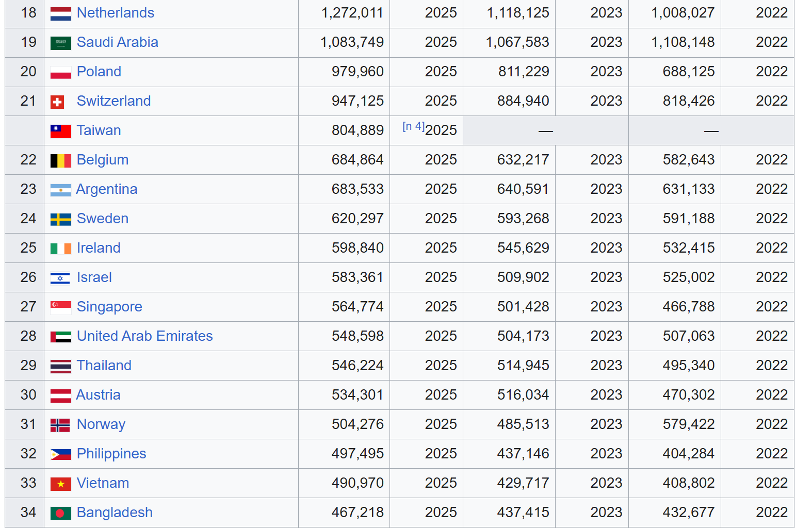Viewport: 812px width, 528px height.
Task: Open the Saudi Arabia link
Action: [x=118, y=42]
